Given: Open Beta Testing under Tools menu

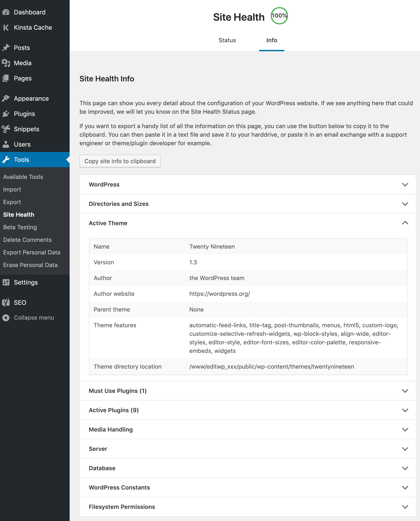Looking at the screenshot, I should point(20,227).
